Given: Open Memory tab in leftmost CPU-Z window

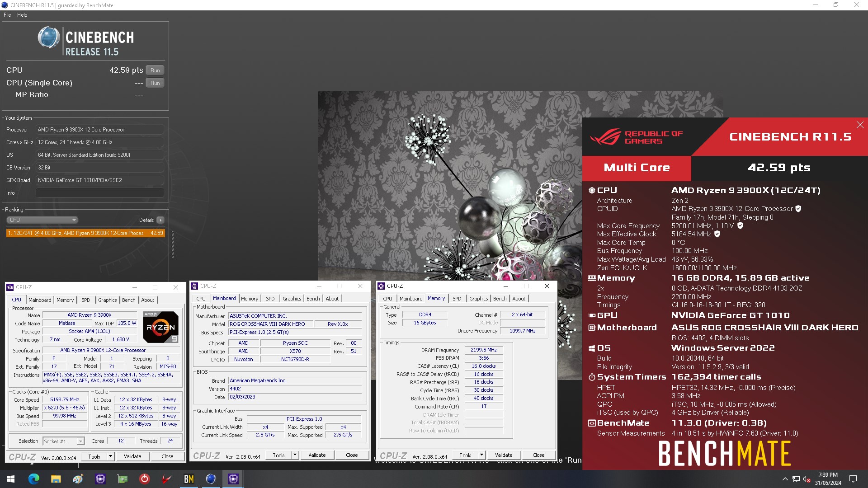Looking at the screenshot, I should pyautogui.click(x=65, y=300).
